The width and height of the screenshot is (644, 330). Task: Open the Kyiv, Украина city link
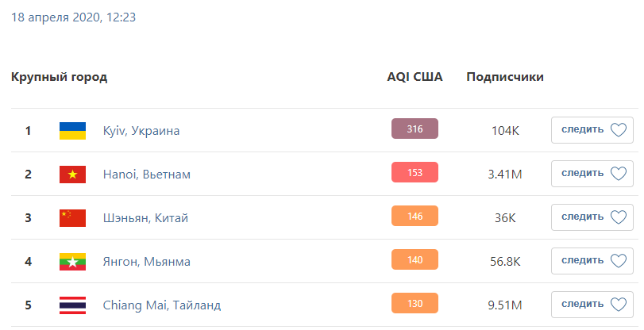(141, 130)
